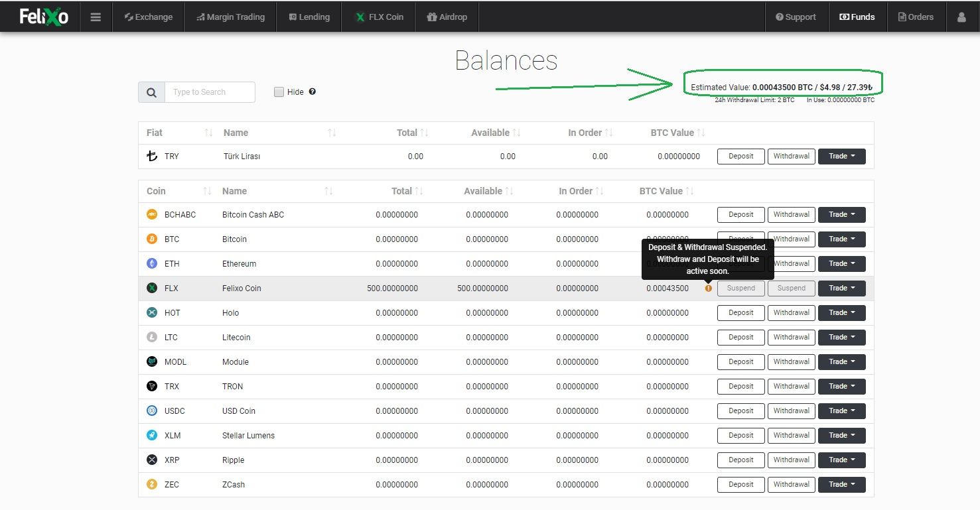Open the Orders page
Screen dimensions: 980x510
point(916,17)
